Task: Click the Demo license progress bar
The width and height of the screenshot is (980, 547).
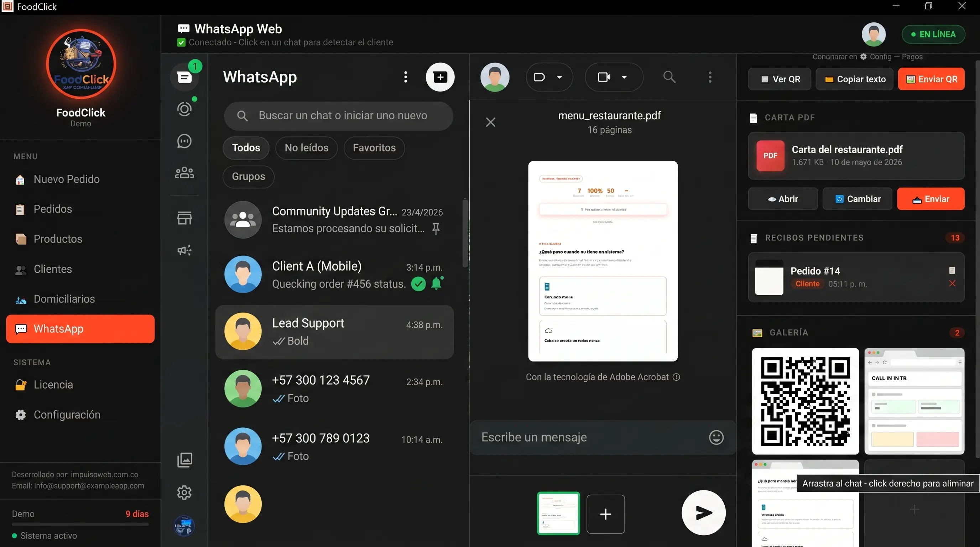Action: click(x=80, y=524)
